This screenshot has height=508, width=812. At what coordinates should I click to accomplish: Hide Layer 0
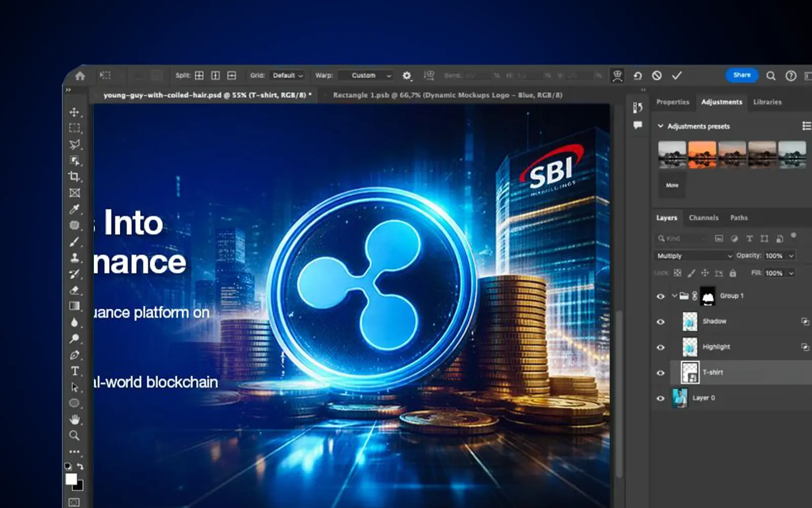(661, 398)
